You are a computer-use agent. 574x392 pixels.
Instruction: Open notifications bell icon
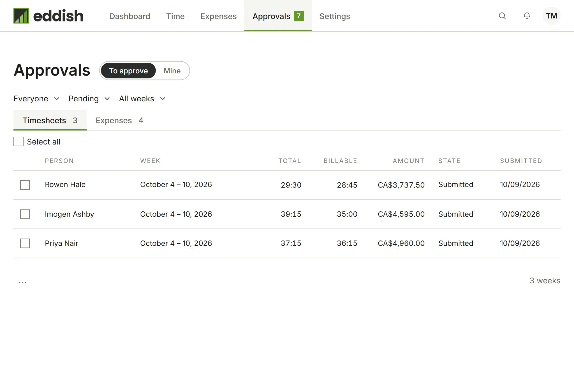pyautogui.click(x=527, y=16)
